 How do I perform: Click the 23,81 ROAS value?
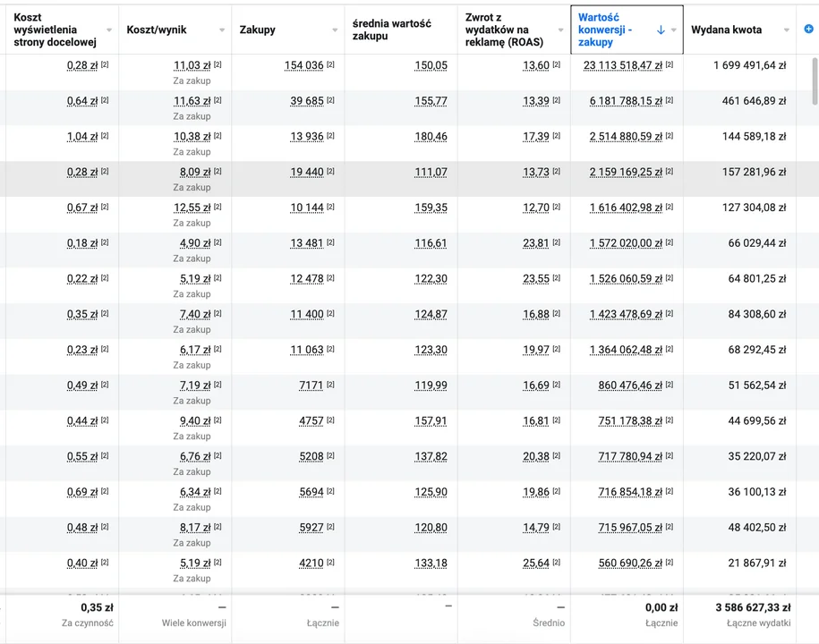click(x=535, y=243)
